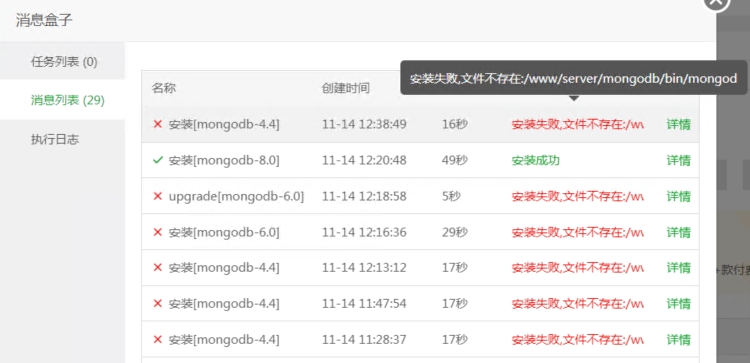Click the 消息盒子 dialog title
Image resolution: width=750 pixels, height=363 pixels.
coord(44,20)
